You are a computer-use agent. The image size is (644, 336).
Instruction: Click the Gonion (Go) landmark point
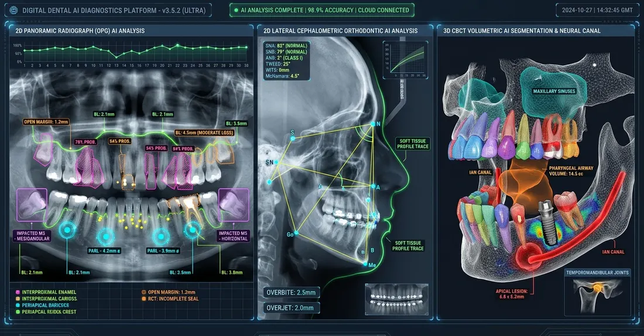click(x=296, y=233)
